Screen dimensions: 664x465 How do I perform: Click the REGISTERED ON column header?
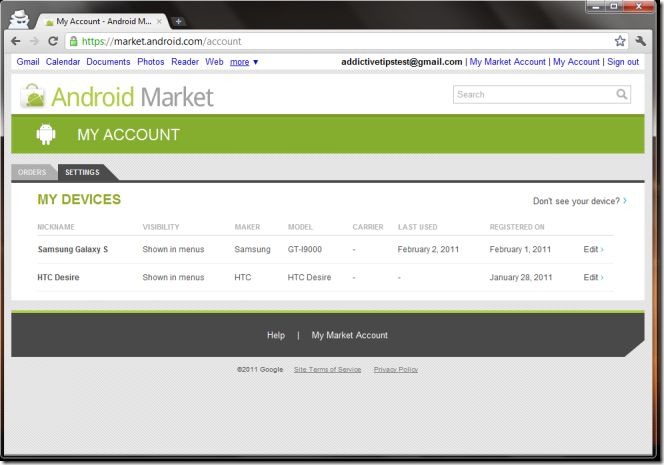point(517,227)
